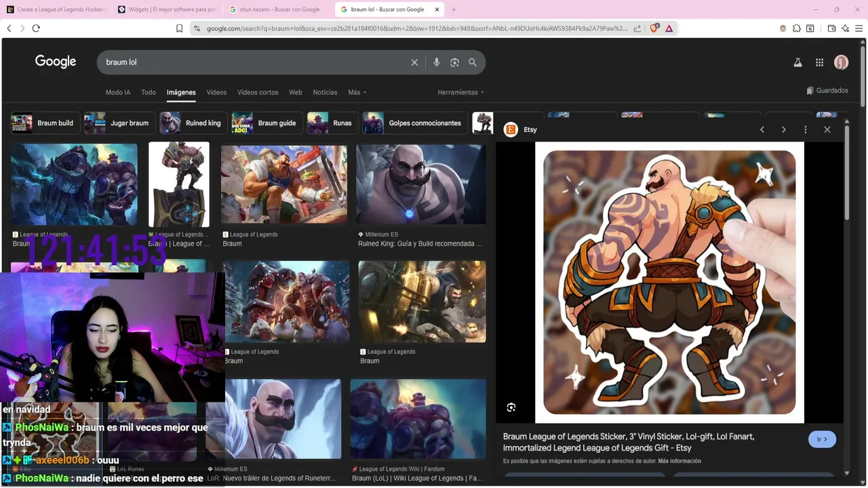
Task: Open site settings icon in address bar
Action: (x=197, y=28)
